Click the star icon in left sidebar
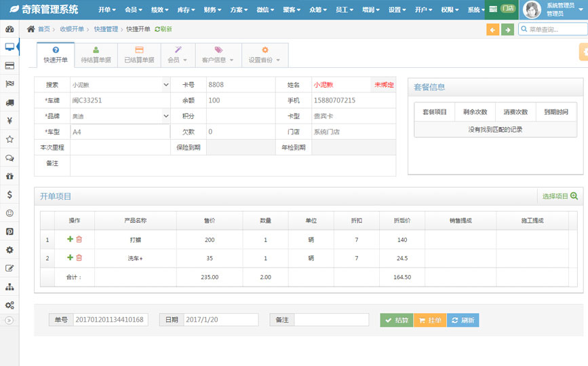588x366 pixels. click(x=9, y=139)
